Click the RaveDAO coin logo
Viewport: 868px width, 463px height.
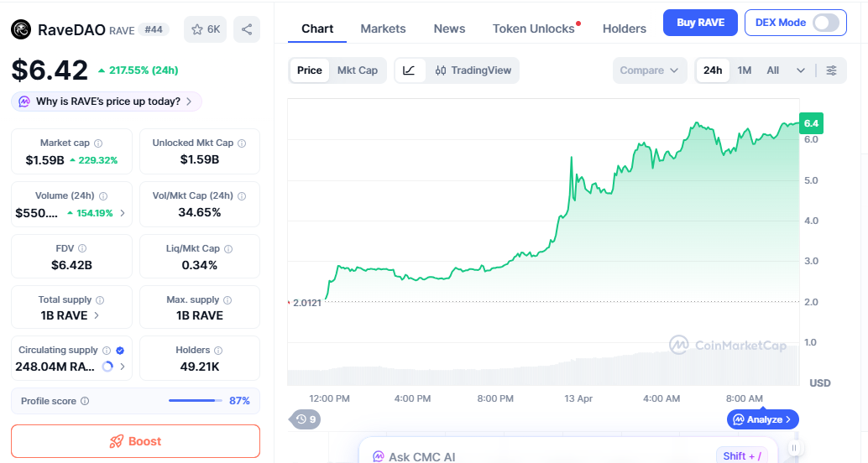click(21, 30)
